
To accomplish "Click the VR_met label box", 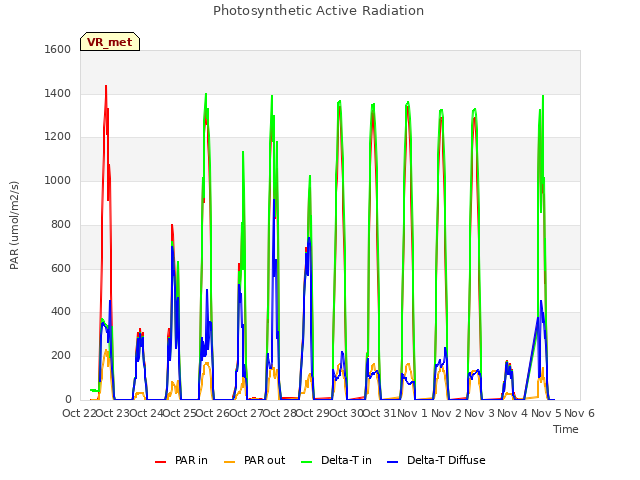I will [x=110, y=42].
